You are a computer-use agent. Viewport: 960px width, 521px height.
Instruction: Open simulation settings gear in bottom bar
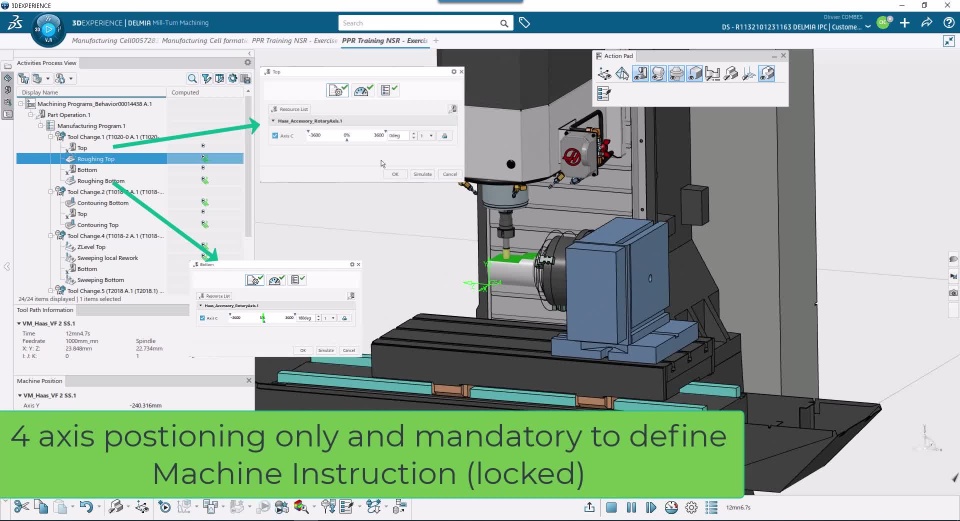(x=691, y=508)
